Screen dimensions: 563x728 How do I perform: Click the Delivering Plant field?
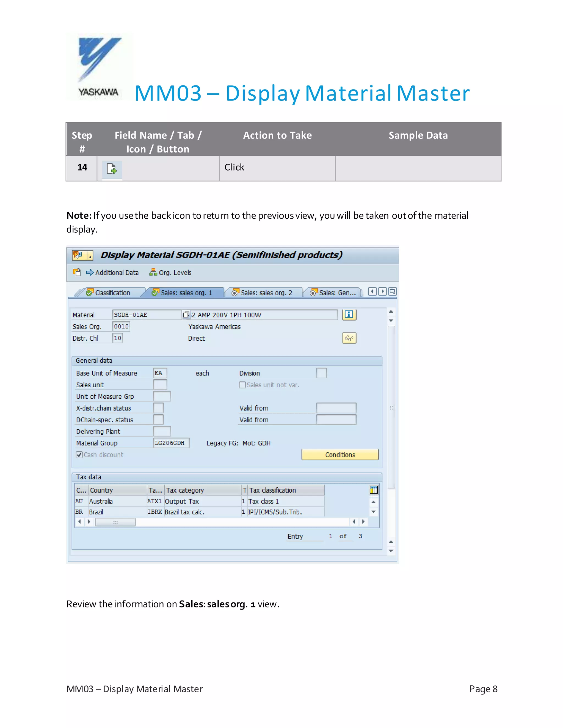click(162, 431)
